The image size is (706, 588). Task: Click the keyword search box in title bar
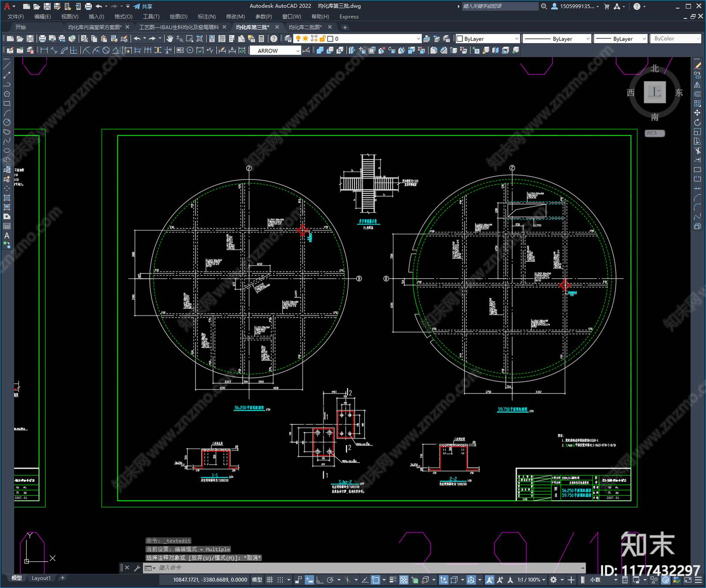[500, 6]
